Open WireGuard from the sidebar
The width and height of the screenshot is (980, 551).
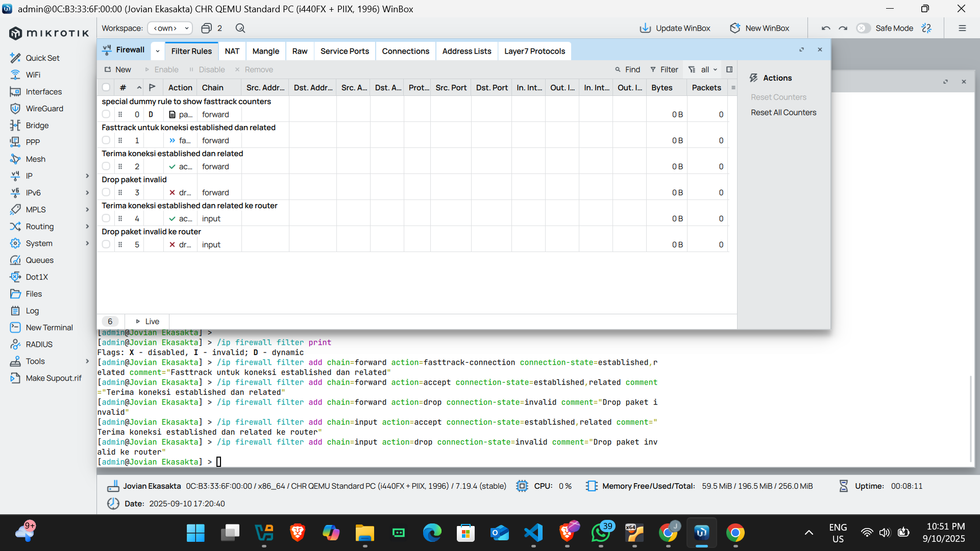pyautogui.click(x=44, y=108)
